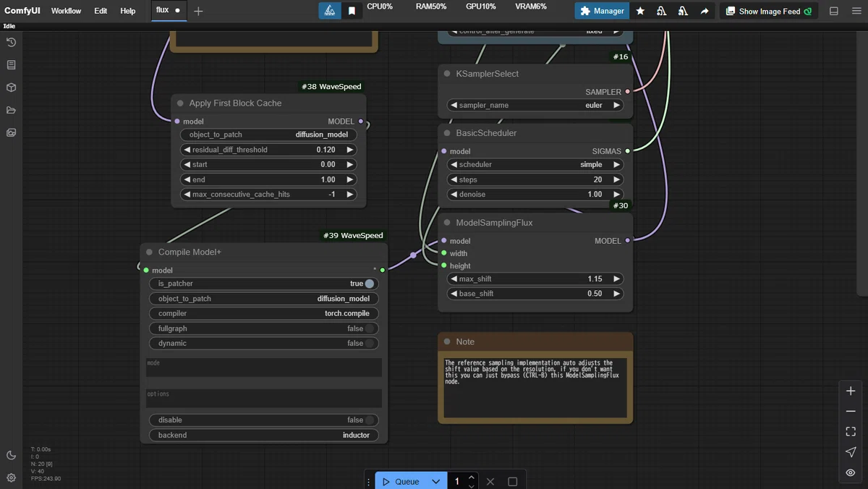The width and height of the screenshot is (868, 489).
Task: Toggle dark theme moon icon
Action: point(11,455)
